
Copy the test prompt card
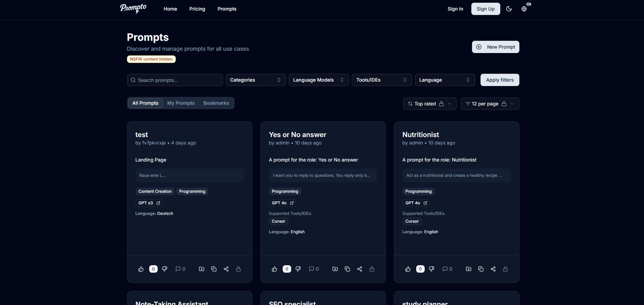(x=214, y=269)
